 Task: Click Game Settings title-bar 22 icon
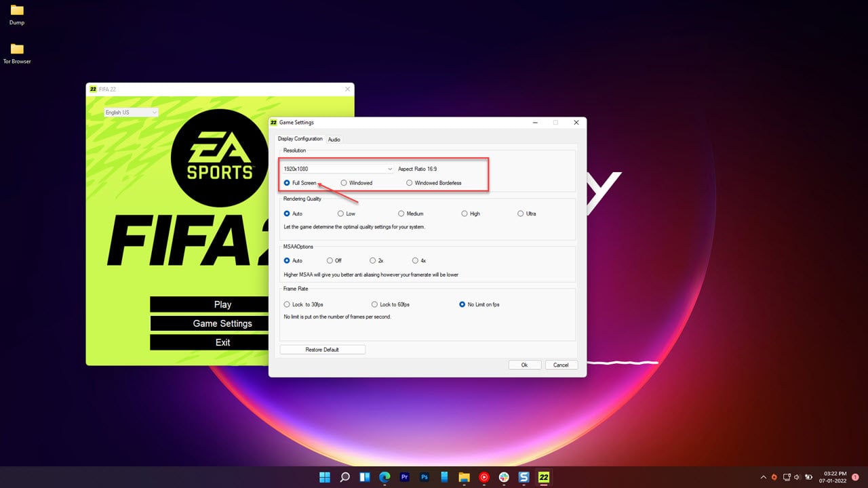(274, 123)
